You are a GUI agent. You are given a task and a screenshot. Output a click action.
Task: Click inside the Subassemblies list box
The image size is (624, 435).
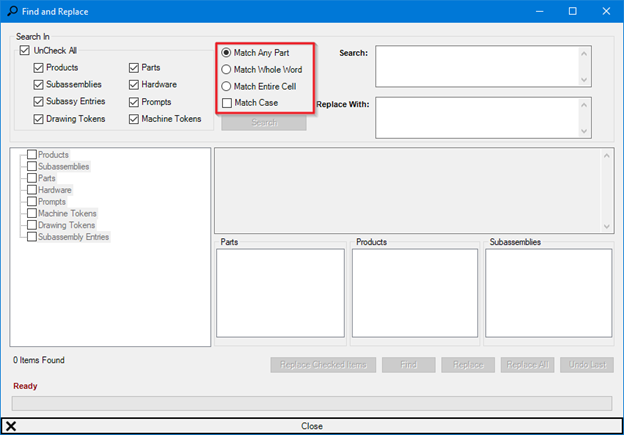click(548, 293)
